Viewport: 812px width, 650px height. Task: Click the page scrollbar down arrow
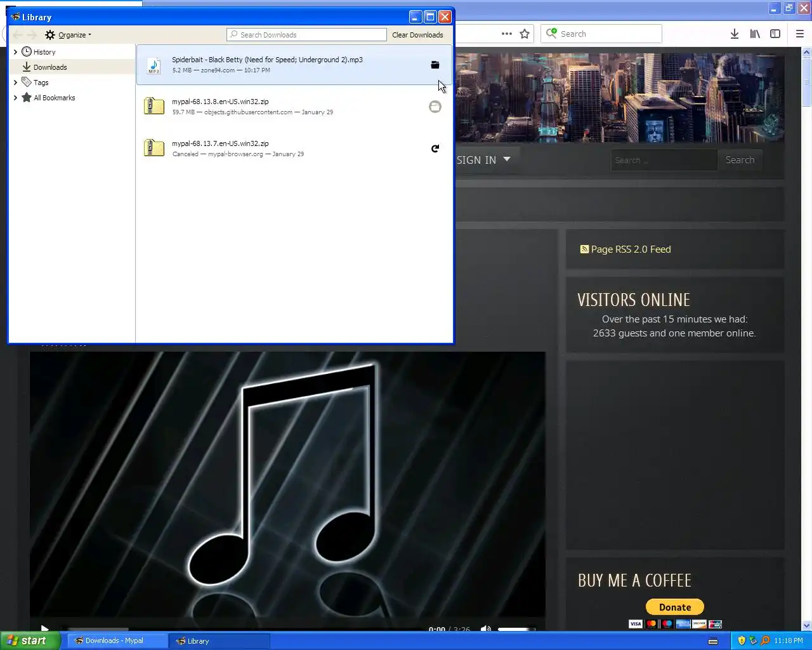pos(807,626)
